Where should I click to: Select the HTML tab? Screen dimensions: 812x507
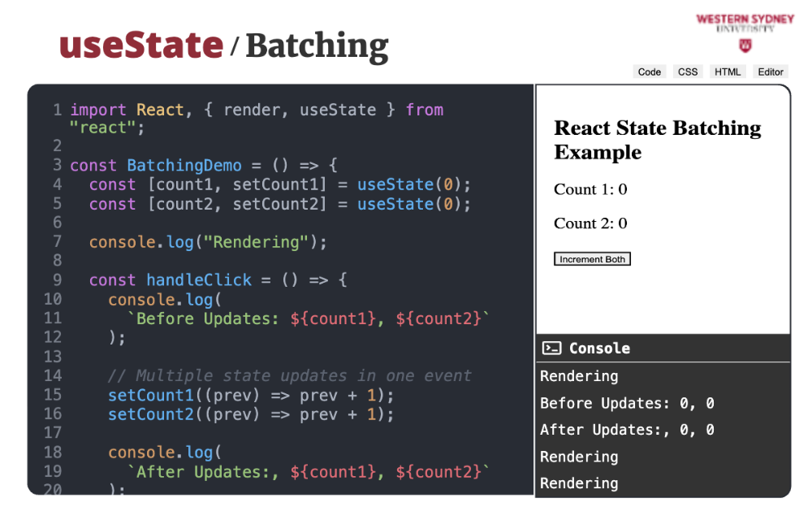tap(728, 71)
